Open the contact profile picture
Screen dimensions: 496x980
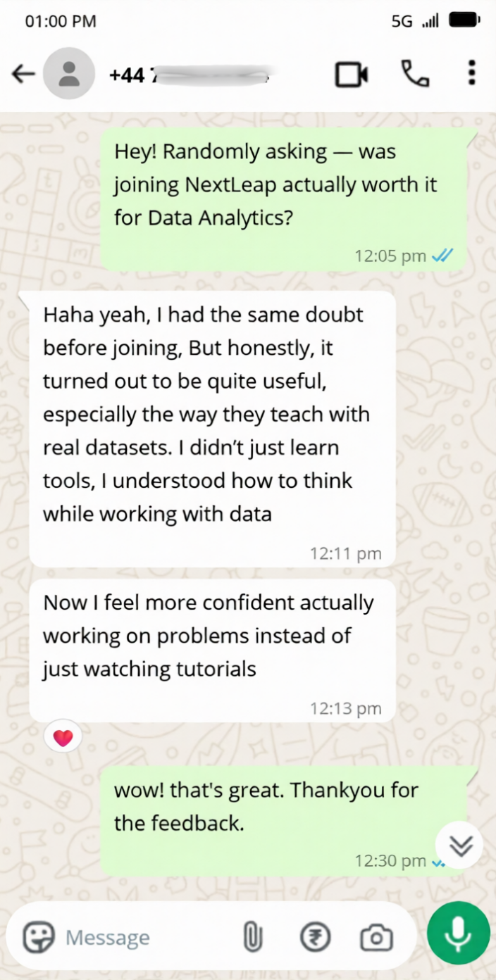coord(69,73)
